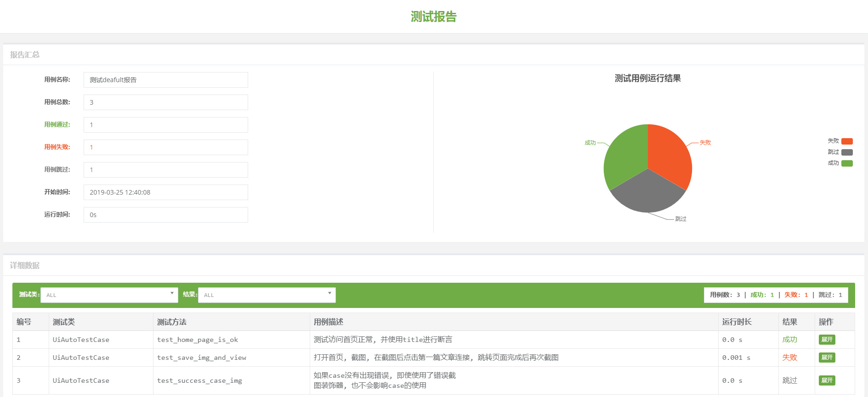Click the 跳过 label below the pie

tap(681, 219)
